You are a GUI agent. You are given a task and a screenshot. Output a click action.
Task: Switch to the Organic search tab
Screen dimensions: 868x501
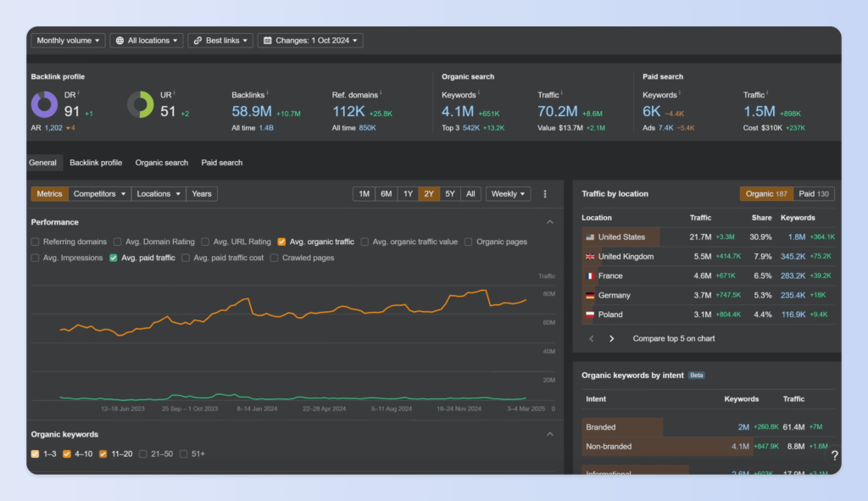click(162, 163)
